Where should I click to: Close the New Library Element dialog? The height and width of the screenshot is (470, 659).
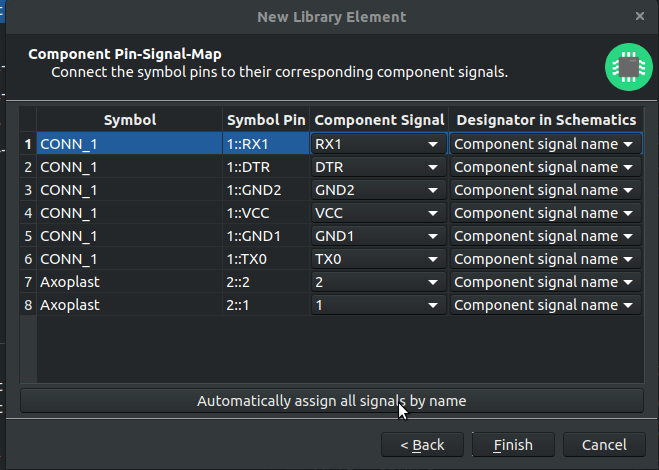[x=640, y=16]
